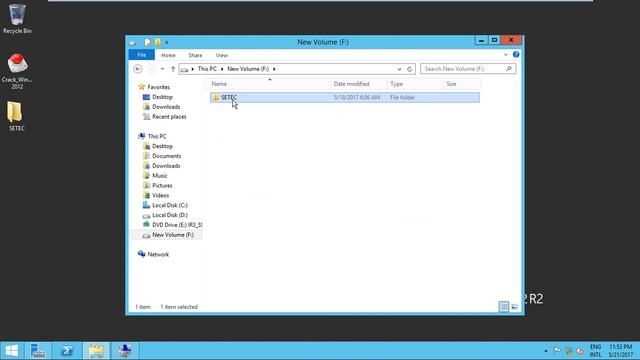Open Music in the navigation pane
This screenshot has width=640, height=360.
[160, 176]
